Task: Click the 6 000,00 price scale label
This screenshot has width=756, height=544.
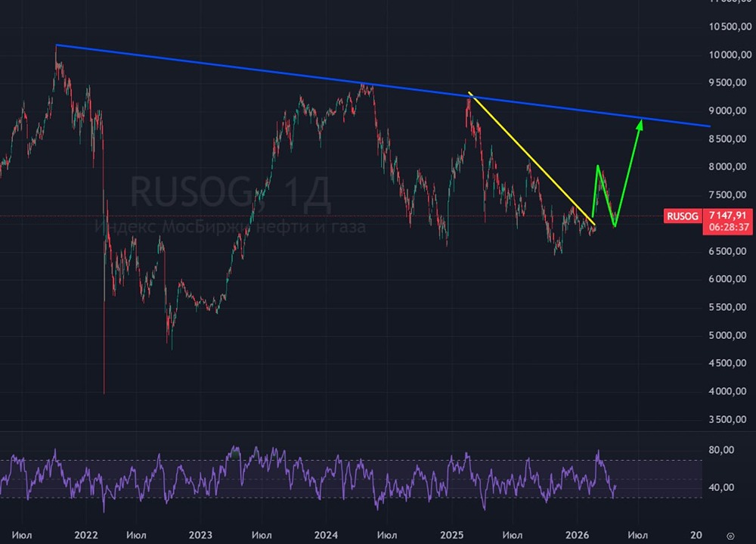Action: click(727, 279)
